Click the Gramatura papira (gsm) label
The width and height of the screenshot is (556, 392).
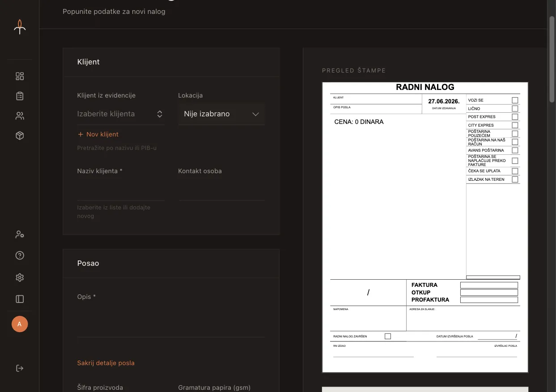point(214,388)
